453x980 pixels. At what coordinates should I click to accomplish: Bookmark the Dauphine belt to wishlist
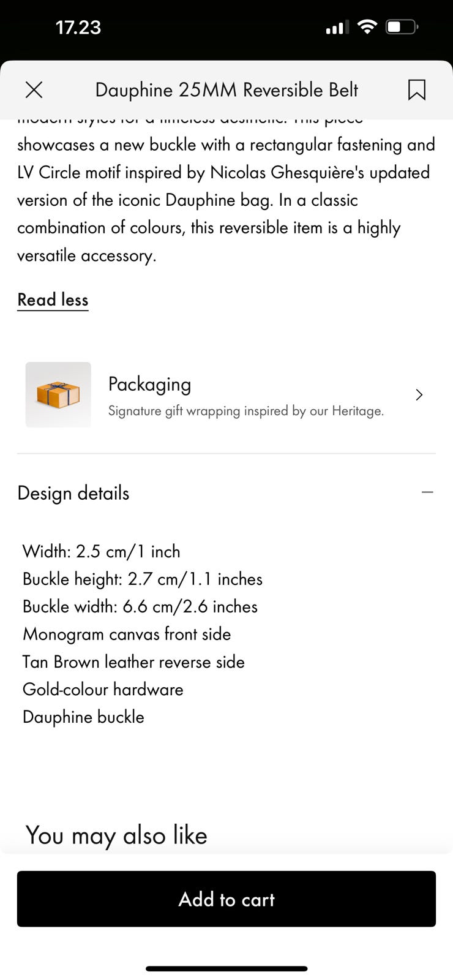click(416, 90)
